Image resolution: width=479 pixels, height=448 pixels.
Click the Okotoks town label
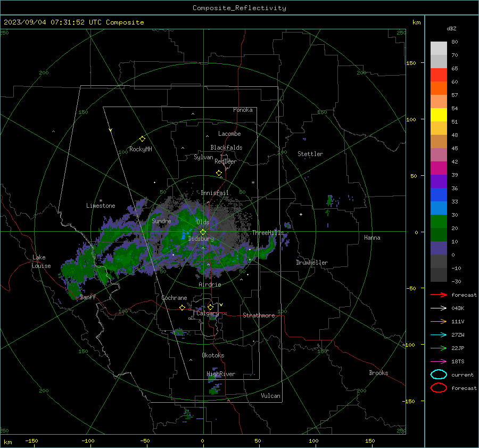pyautogui.click(x=213, y=355)
